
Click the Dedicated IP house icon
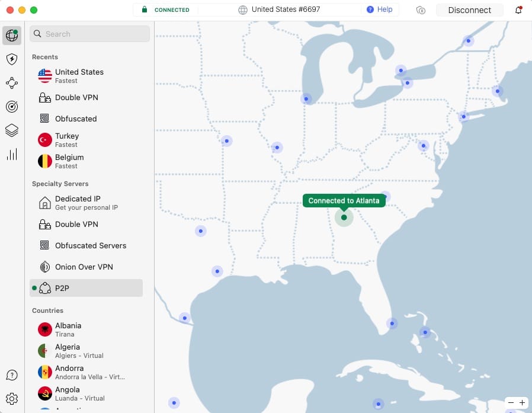[45, 203]
